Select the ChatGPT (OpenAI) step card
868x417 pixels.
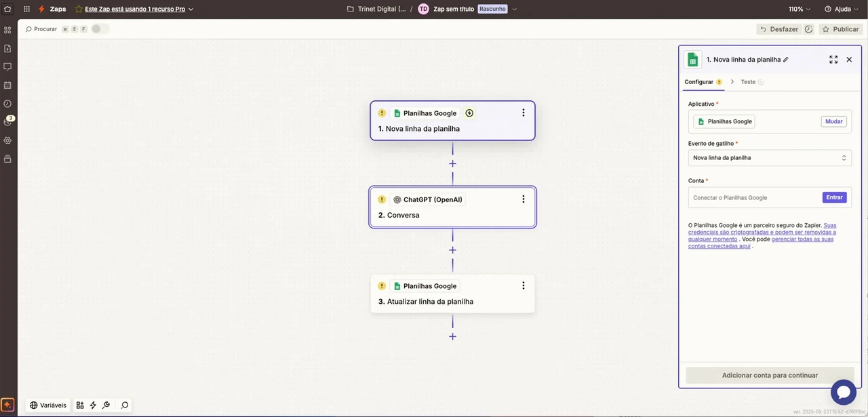(452, 207)
